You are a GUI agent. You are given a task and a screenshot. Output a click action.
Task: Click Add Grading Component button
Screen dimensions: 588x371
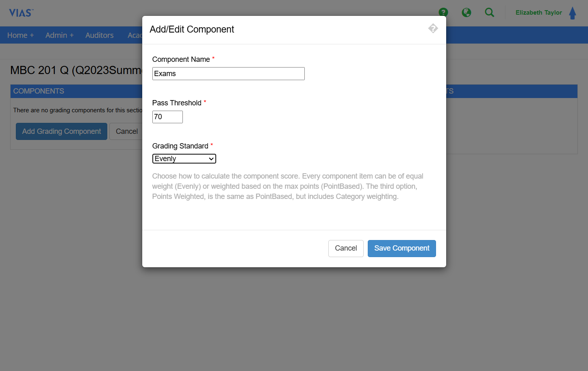[x=61, y=131]
